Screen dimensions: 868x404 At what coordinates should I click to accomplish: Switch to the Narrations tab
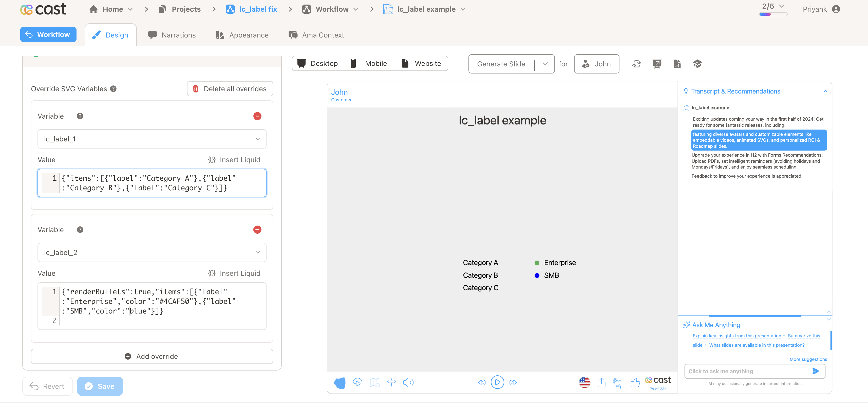coord(172,35)
